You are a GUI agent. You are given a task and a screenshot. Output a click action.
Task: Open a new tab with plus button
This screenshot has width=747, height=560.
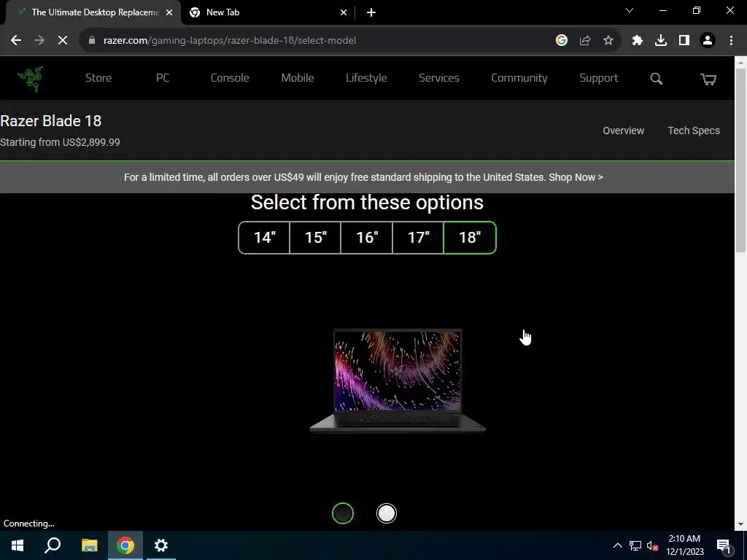[371, 12]
